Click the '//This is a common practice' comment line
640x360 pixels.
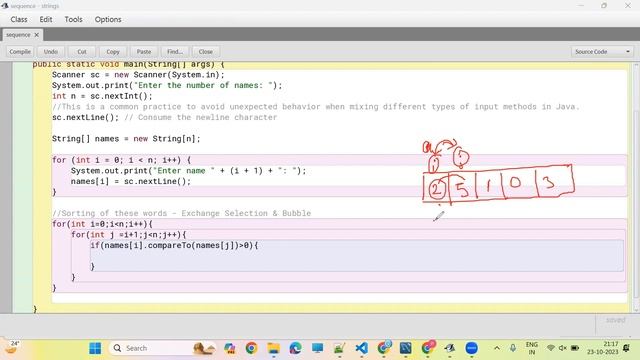[316, 107]
